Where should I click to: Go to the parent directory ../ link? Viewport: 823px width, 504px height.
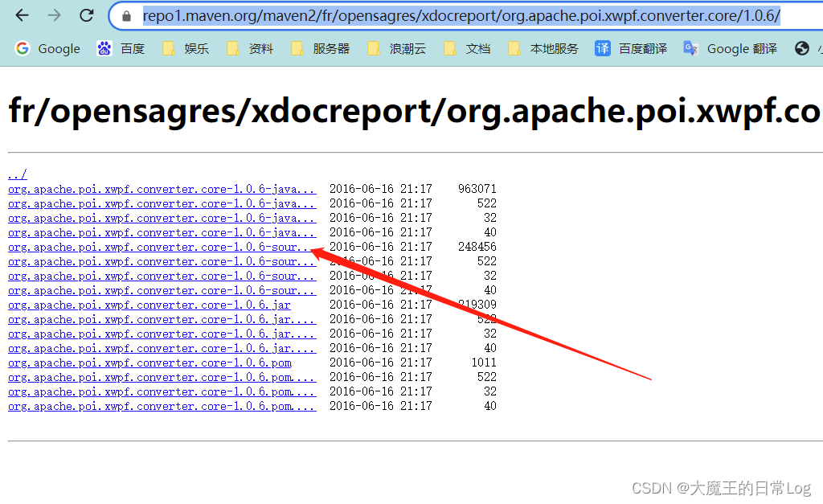pos(18,174)
